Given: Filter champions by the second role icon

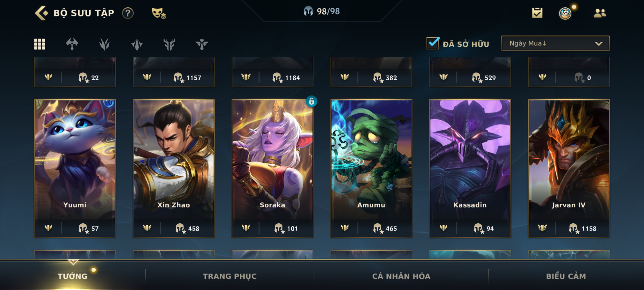Looking at the screenshot, I should tap(104, 44).
